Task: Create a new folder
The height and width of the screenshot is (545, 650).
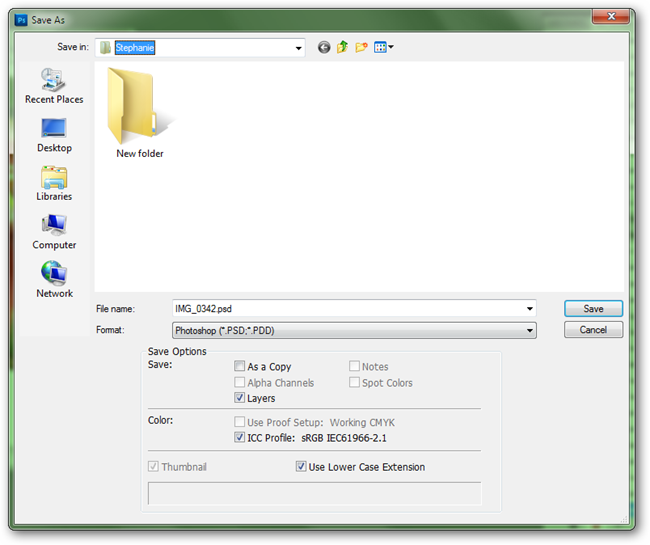Action: click(x=361, y=47)
